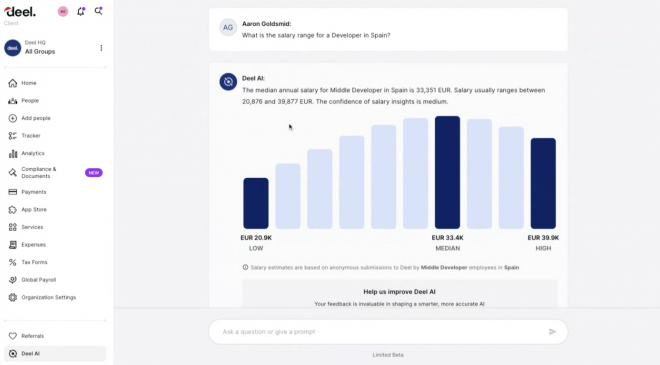Viewport: 660px width, 365px height.
Task: Click the search magnifier icon
Action: (98, 11)
